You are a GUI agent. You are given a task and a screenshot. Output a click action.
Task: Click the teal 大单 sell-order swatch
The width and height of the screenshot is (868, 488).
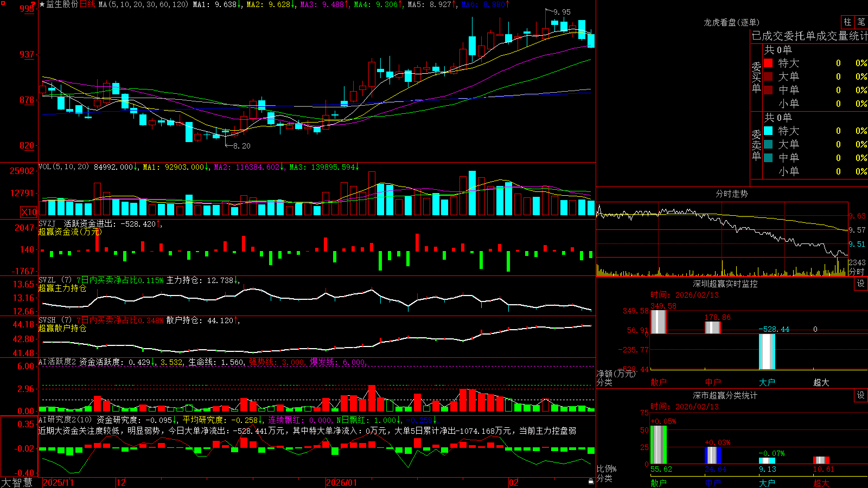[x=768, y=144]
